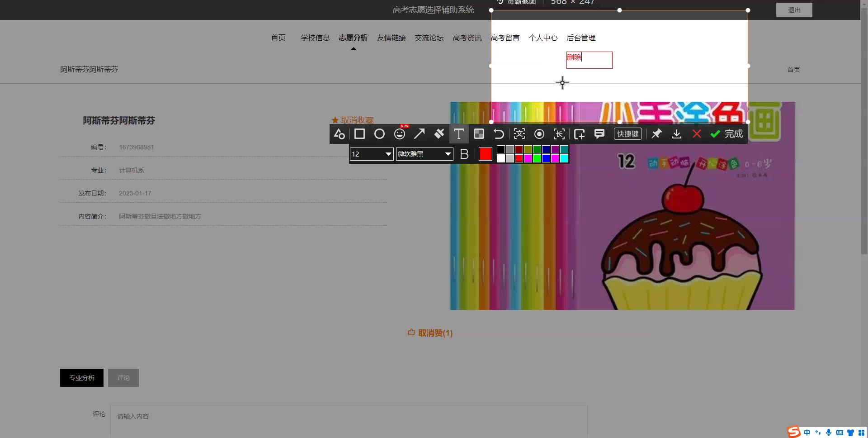
Task: Select the rectangle drawing tool
Action: pos(359,134)
